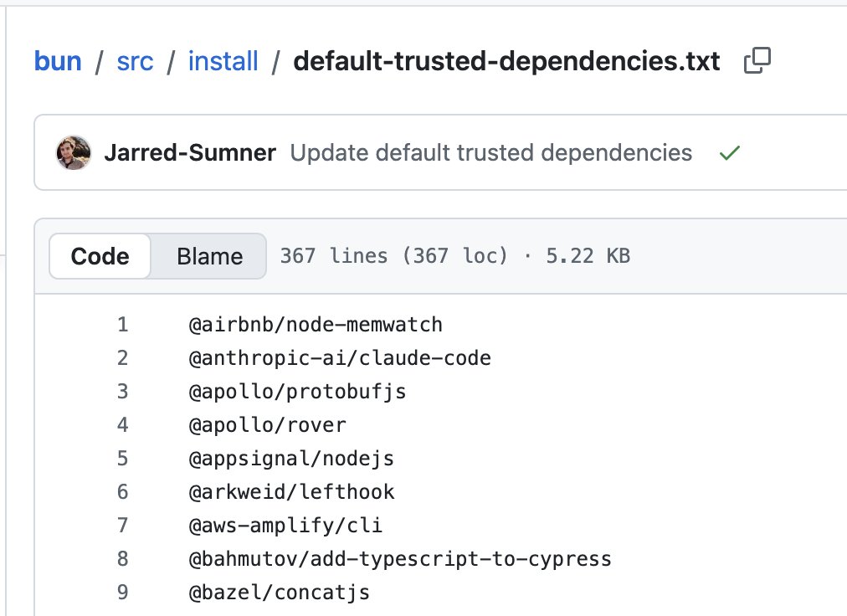Click the @aws-amplify/cli line text

(285, 526)
